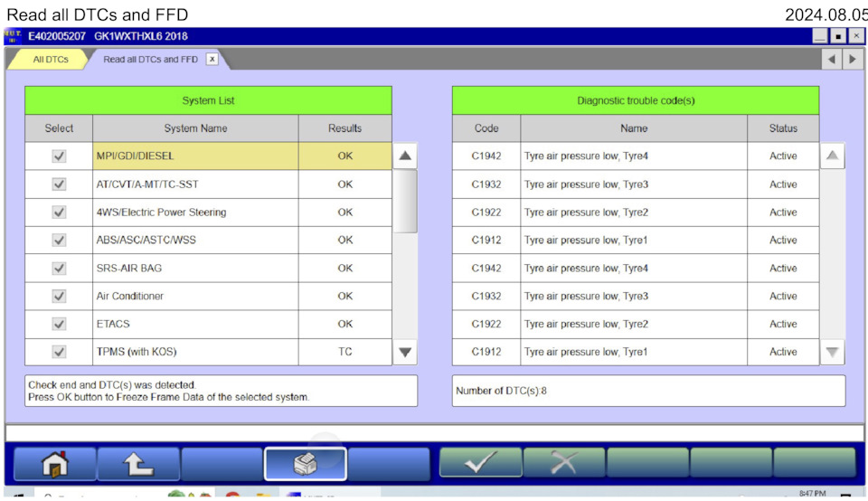868x501 pixels.
Task: Click the System List scrollbar thumb
Action: pyautogui.click(x=405, y=202)
